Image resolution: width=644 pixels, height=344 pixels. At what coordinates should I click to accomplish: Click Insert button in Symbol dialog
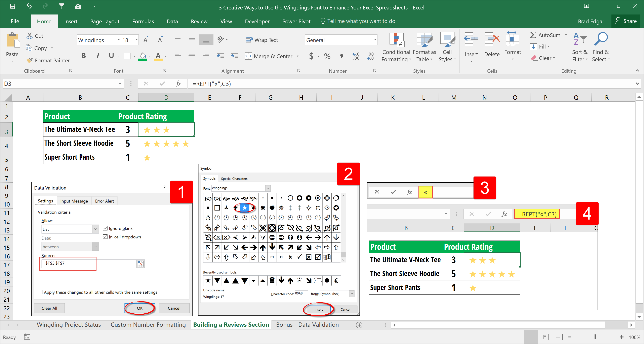[x=318, y=309]
